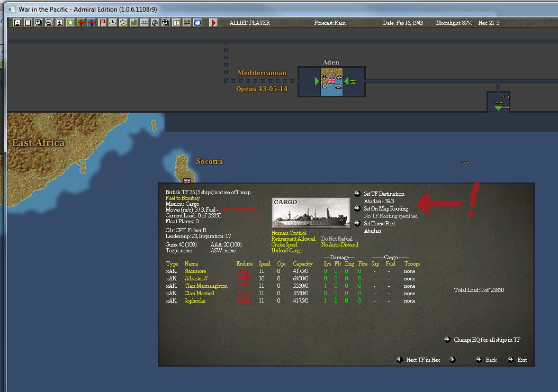The height and width of the screenshot is (392, 558).
Task: Select ship Stanmore in the list
Action: [195, 271]
